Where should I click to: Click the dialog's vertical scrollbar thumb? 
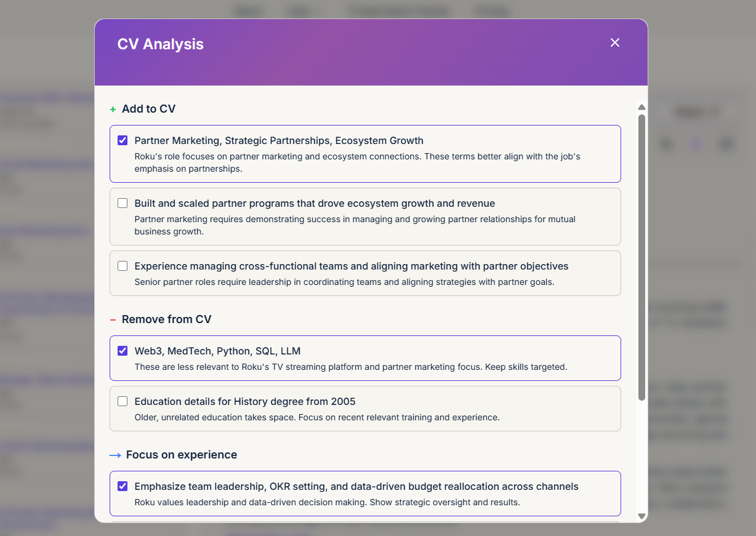641,257
